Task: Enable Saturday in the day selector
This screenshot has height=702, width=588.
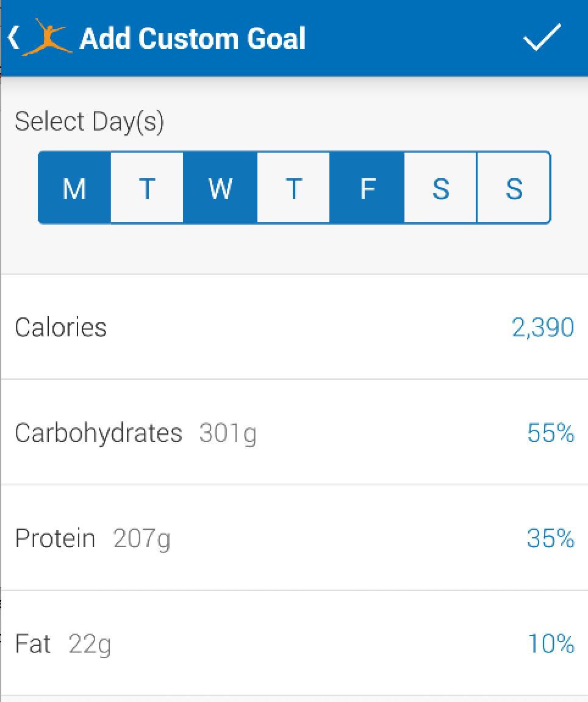Action: click(x=441, y=187)
